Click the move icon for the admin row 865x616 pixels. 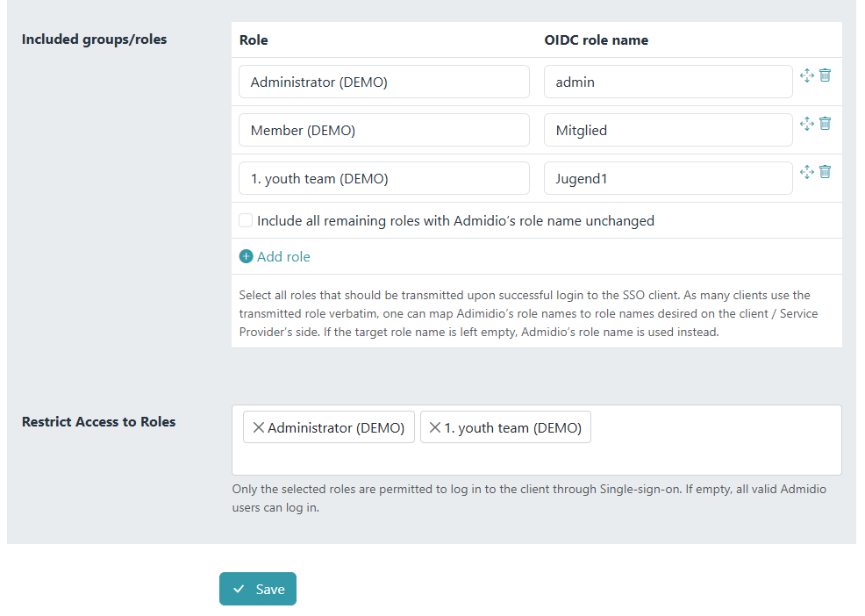(807, 75)
